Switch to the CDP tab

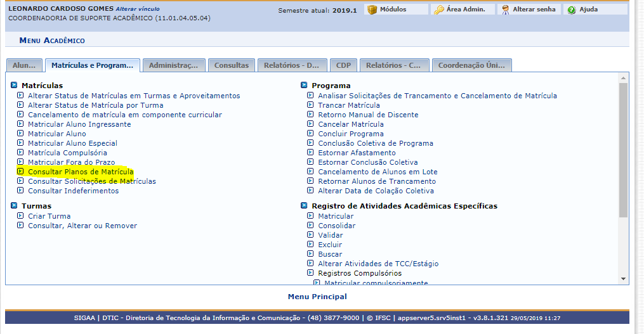(x=343, y=65)
